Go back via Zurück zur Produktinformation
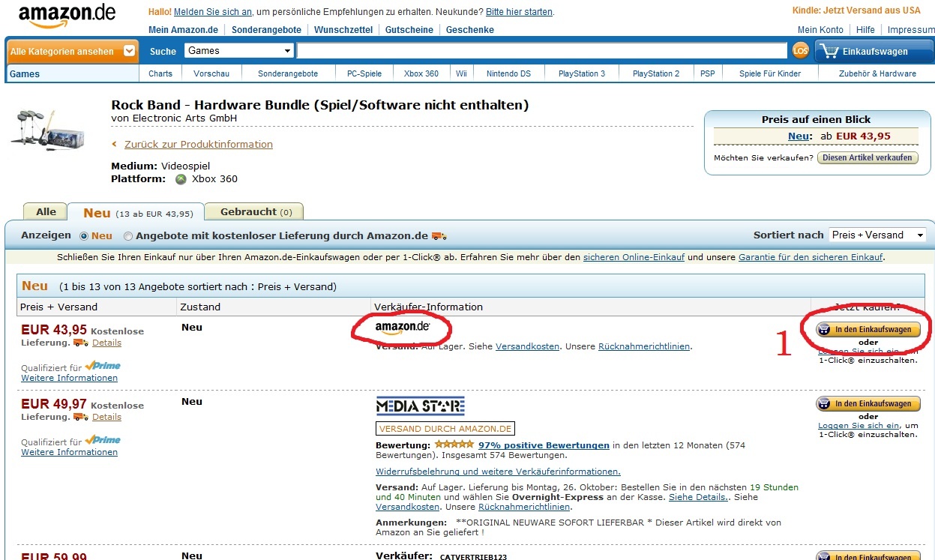Image resolution: width=935 pixels, height=560 pixels. point(199,144)
